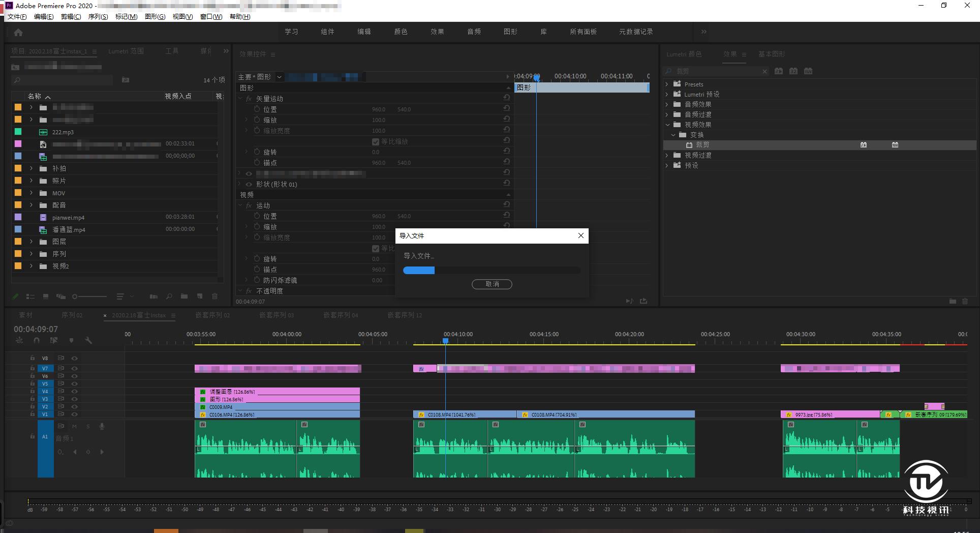Uncheck 等比缩放 under 矢量运动
980x533 pixels.
point(376,142)
